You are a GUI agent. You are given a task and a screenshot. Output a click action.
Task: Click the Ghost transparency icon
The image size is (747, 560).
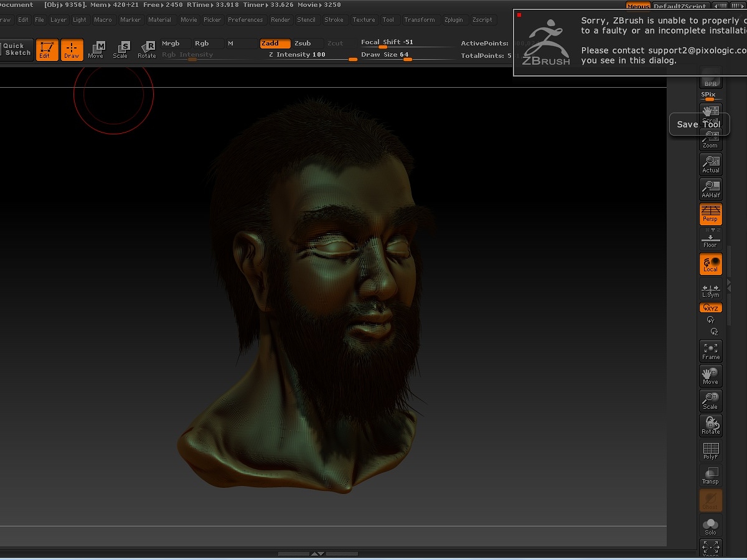710,501
